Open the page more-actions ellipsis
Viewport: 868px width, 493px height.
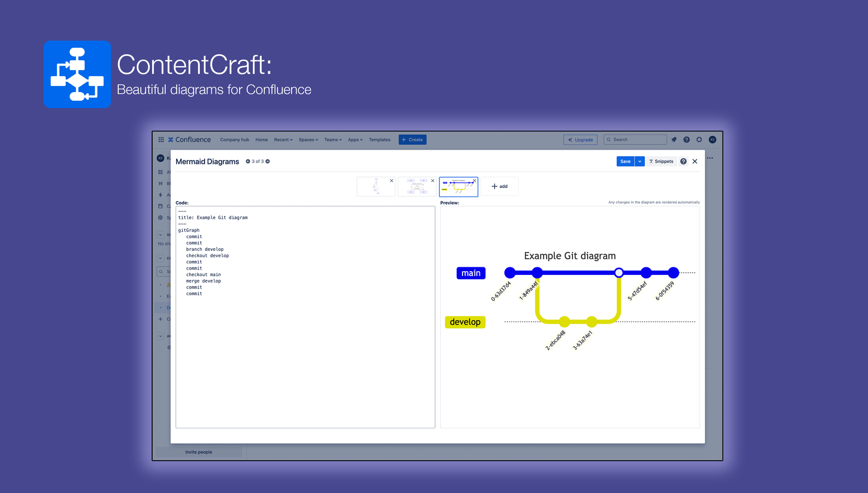[x=710, y=158]
